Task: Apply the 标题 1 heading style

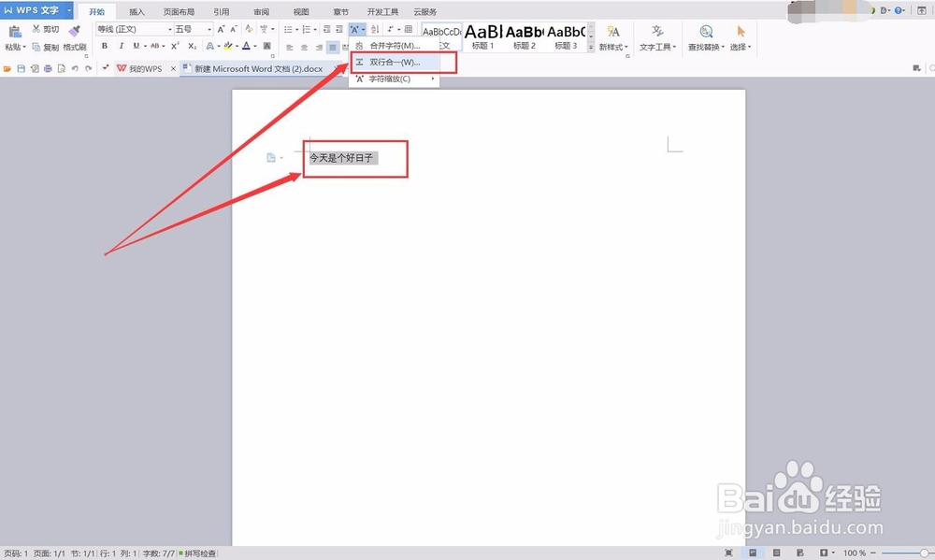Action: pyautogui.click(x=483, y=37)
